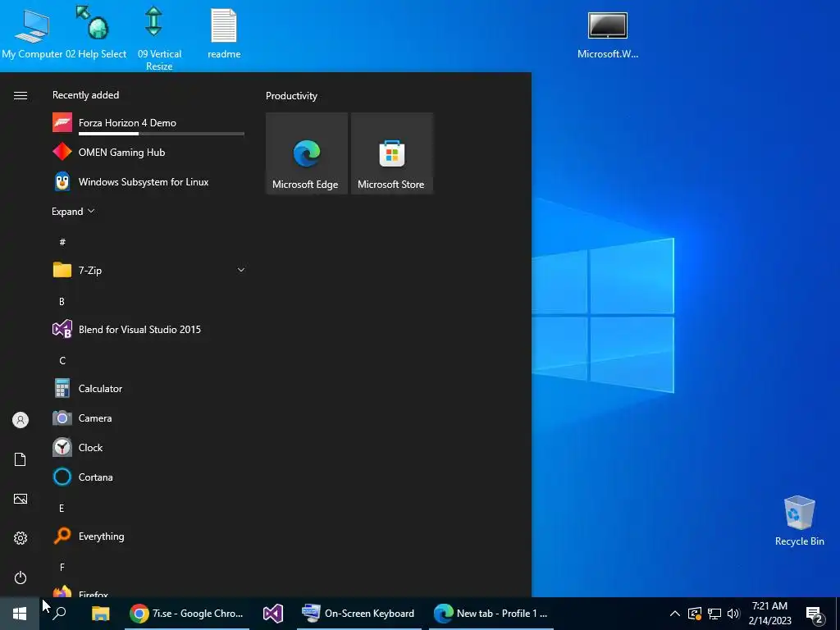Expand the 7-Zip folder chevron
This screenshot has width=840, height=630.
(240, 270)
